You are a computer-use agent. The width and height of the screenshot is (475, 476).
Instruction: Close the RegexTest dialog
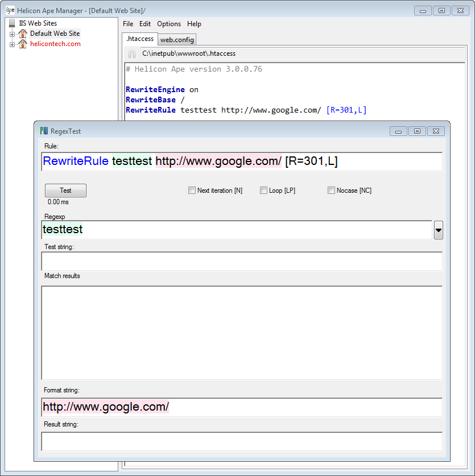436,131
